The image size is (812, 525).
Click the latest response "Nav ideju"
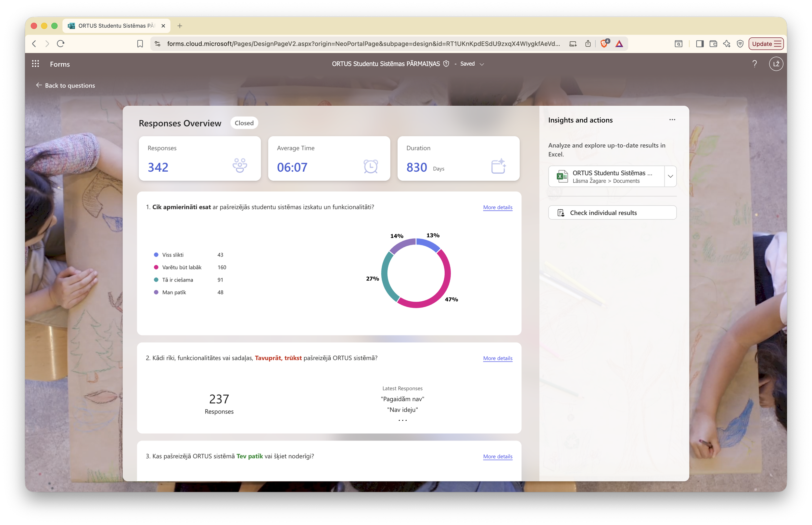402,410
